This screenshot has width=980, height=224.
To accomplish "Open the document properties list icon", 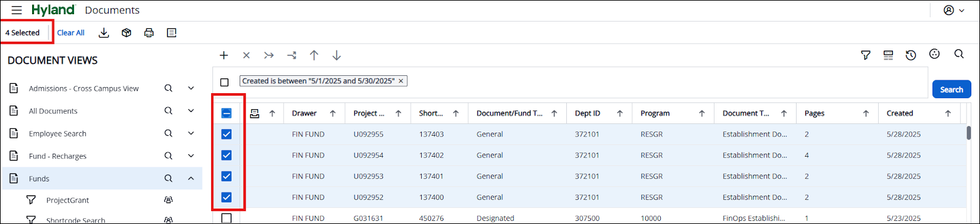I will [x=172, y=33].
